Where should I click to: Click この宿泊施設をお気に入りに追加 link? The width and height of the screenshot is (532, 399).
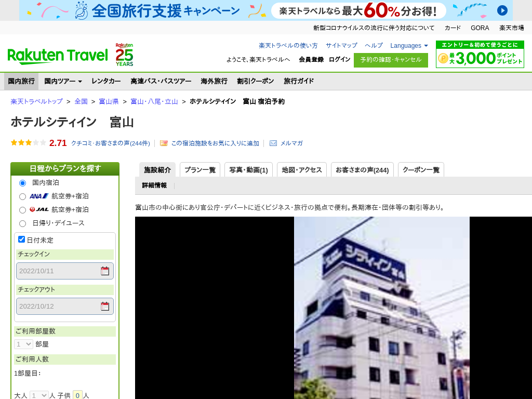[x=215, y=143]
